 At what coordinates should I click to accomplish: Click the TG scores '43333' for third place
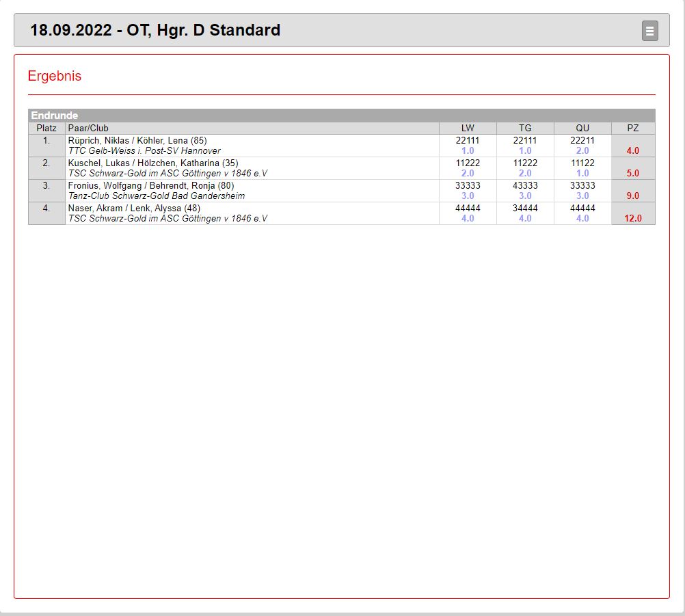click(525, 186)
